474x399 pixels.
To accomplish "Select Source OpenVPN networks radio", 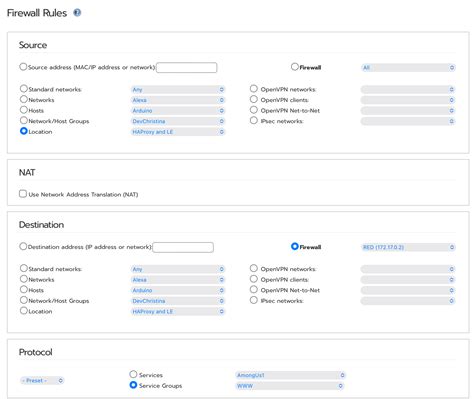I will point(254,89).
